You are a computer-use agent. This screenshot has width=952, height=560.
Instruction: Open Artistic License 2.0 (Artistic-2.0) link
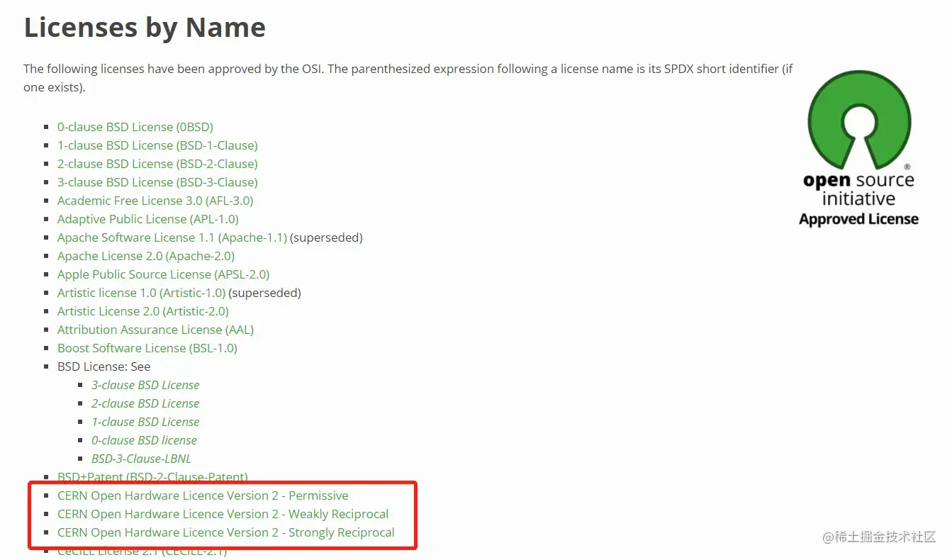tap(143, 311)
